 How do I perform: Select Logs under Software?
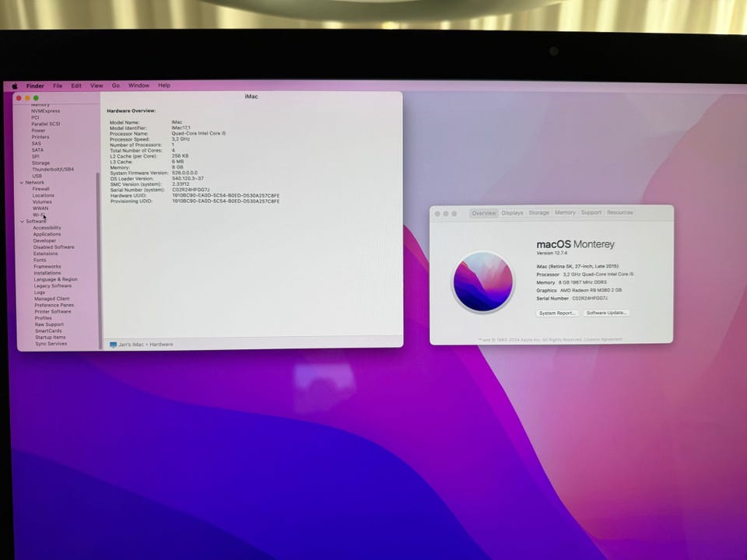(x=40, y=292)
